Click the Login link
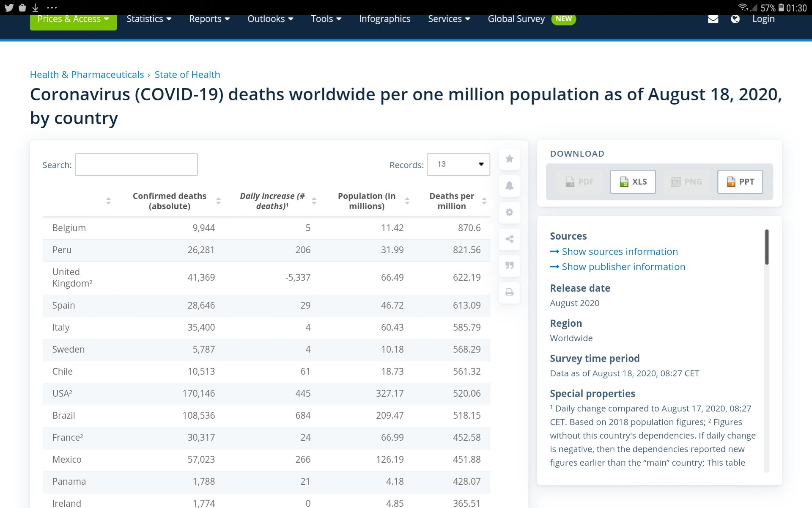This screenshot has height=508, width=812. (763, 19)
